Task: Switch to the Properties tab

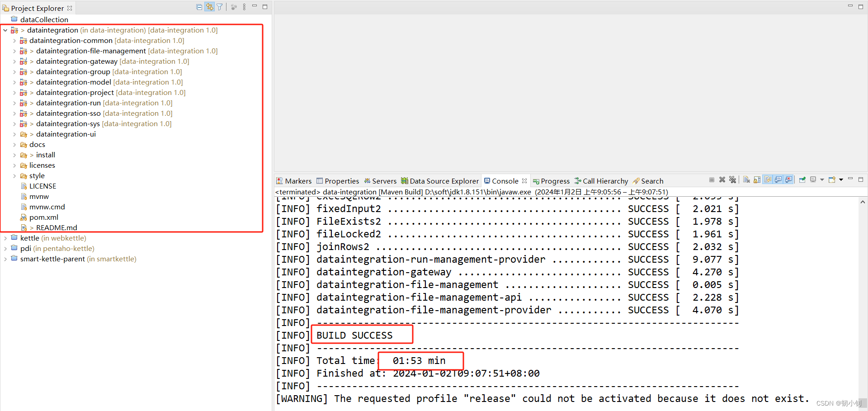Action: [338, 181]
